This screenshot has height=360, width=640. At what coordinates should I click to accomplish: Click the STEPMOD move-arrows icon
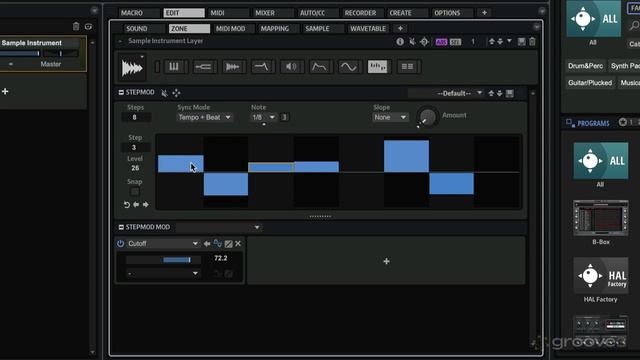pyautogui.click(x=176, y=93)
